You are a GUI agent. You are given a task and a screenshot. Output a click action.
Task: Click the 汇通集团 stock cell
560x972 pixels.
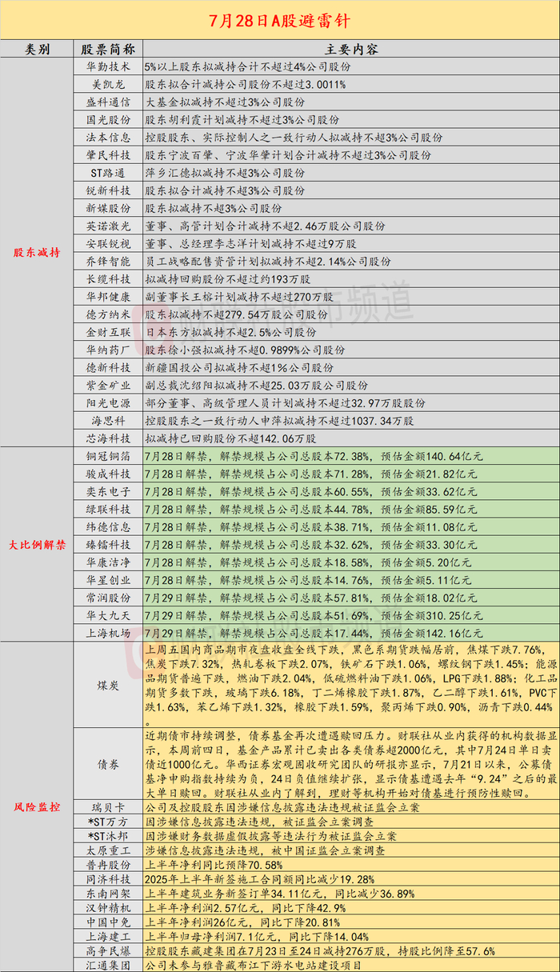click(x=108, y=964)
